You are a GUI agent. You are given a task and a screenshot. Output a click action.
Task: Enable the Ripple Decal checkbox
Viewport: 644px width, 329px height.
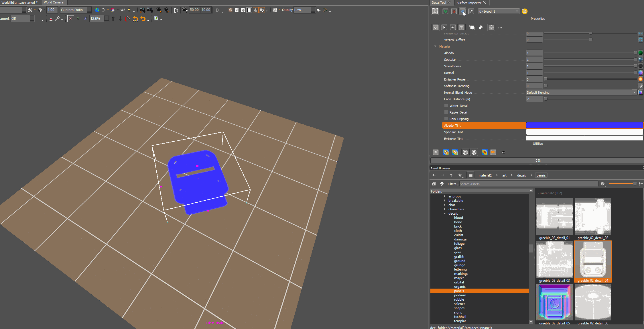(x=446, y=112)
